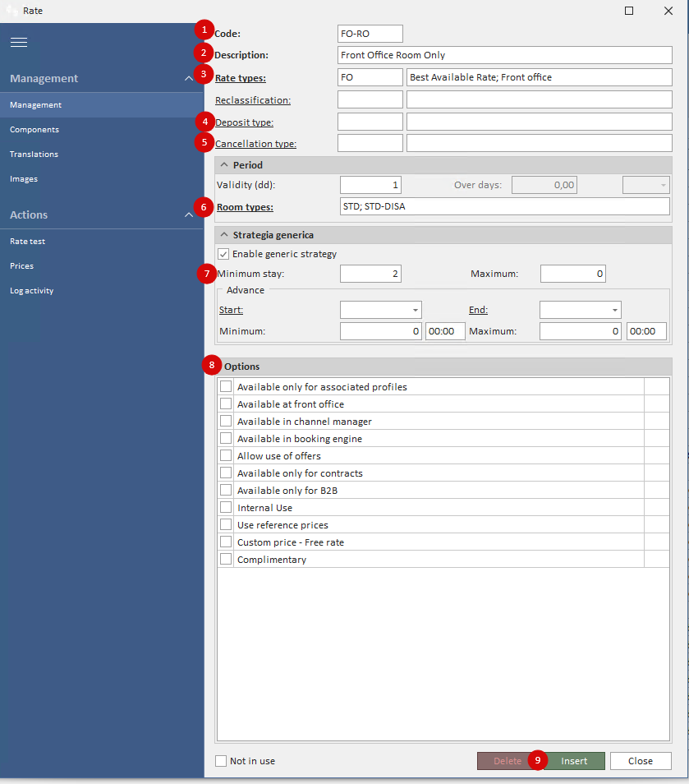Click the Rate types code field FO
689x784 pixels.
tap(370, 77)
